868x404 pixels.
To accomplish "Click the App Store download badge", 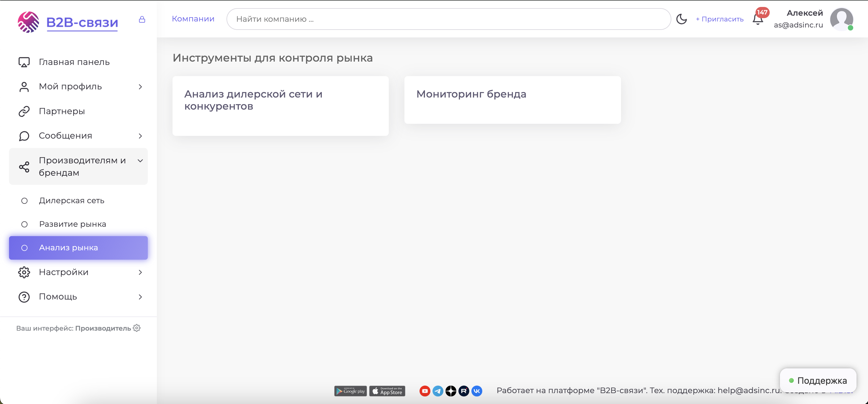I will 387,391.
